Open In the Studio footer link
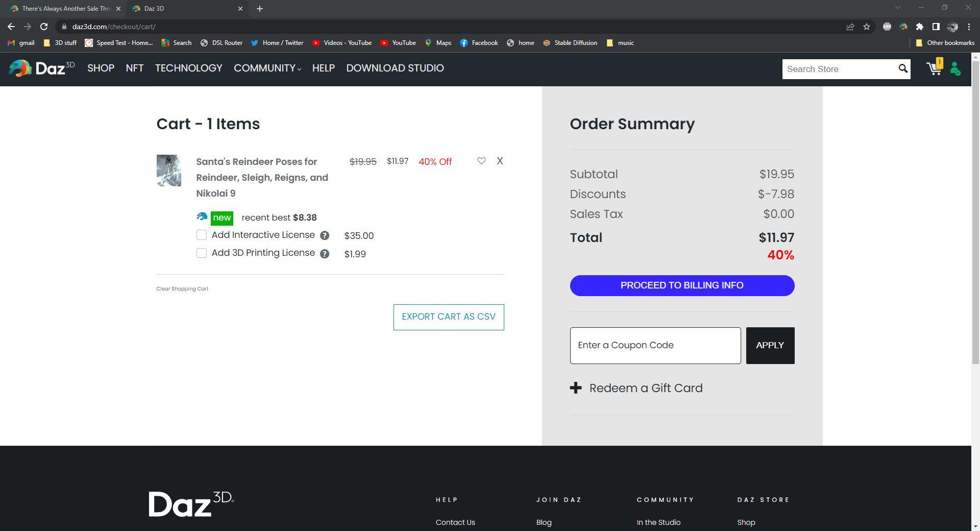The width and height of the screenshot is (980, 531). tap(658, 522)
